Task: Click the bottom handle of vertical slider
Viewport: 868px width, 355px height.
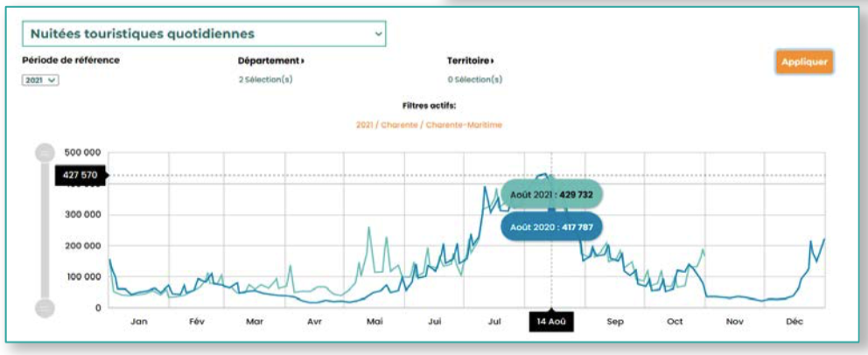Action: click(x=44, y=307)
